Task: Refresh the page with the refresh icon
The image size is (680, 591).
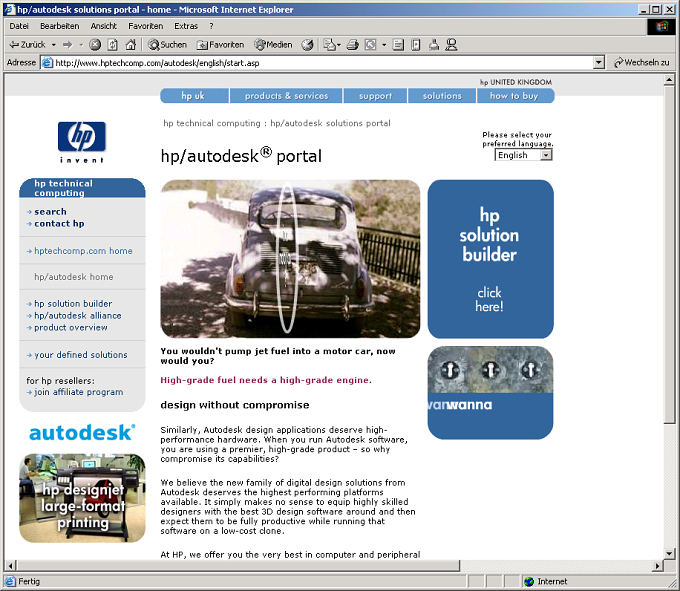Action: coord(113,45)
